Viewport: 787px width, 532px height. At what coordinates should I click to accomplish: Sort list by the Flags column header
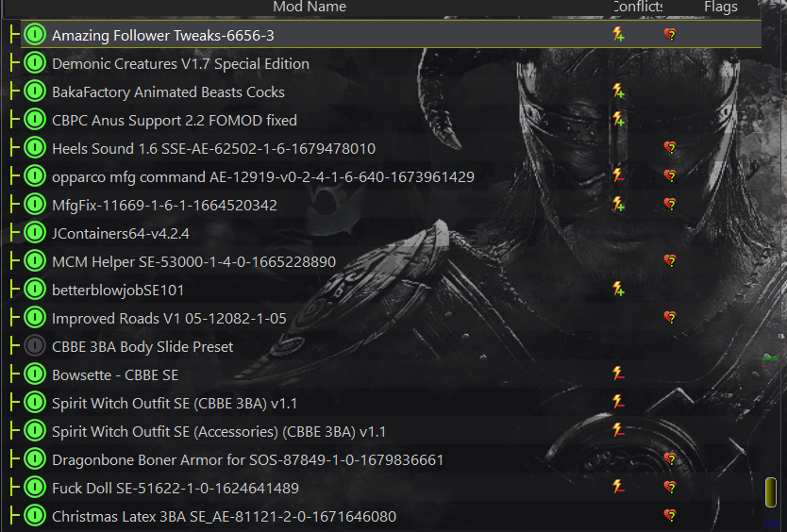click(721, 7)
